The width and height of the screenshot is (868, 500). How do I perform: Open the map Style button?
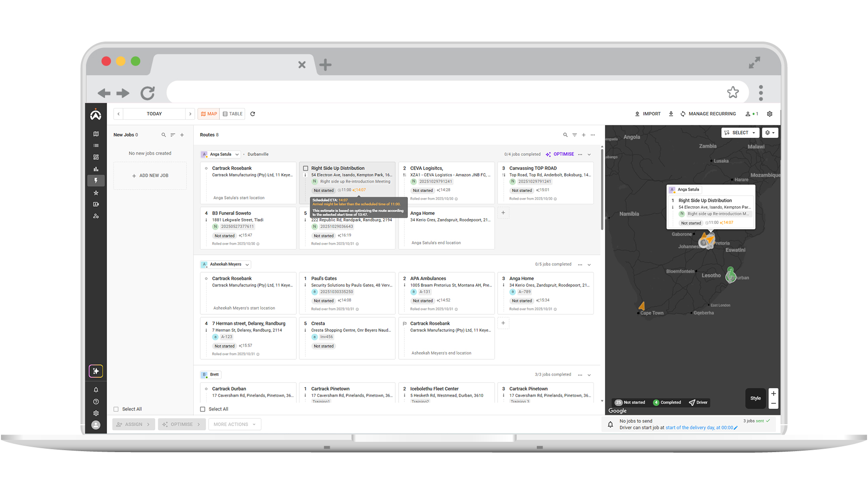tap(756, 399)
